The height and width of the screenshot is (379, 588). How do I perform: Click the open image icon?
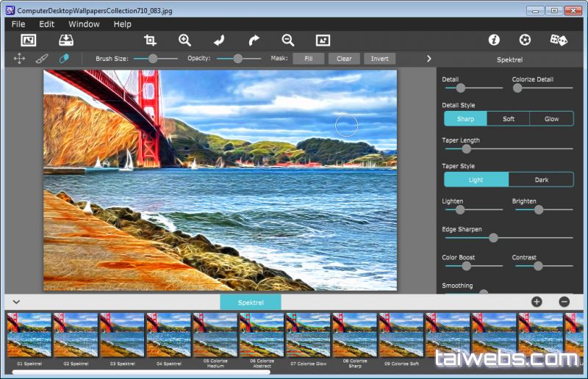[x=29, y=40]
